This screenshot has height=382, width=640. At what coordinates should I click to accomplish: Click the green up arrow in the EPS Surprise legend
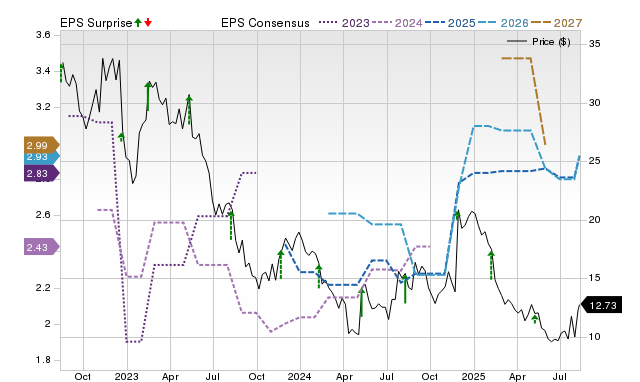click(138, 23)
